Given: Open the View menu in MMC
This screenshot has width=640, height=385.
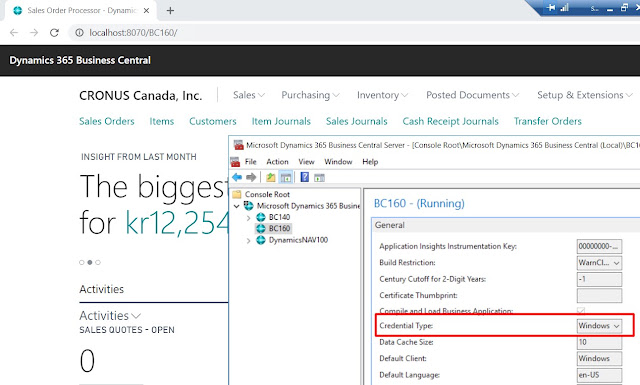Looking at the screenshot, I should pos(307,162).
